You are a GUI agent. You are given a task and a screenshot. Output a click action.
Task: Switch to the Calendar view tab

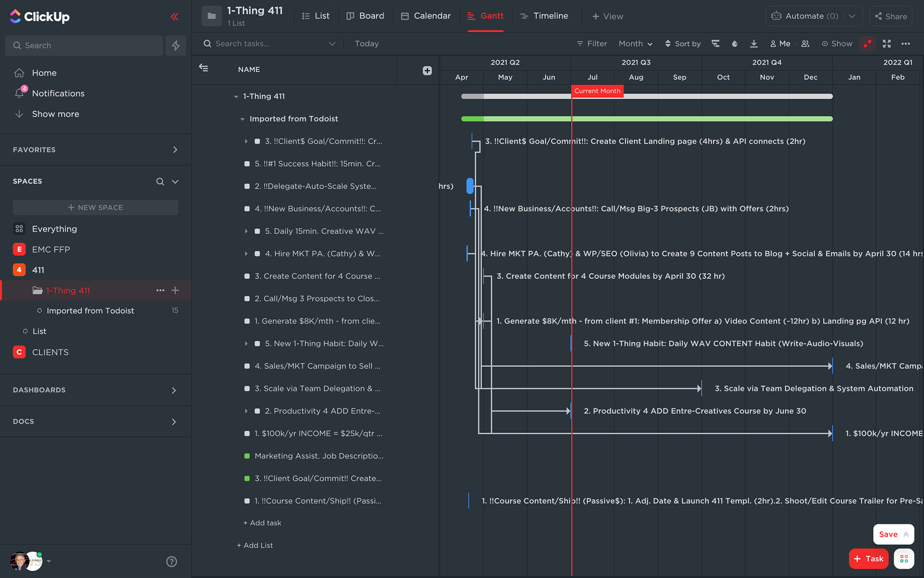tap(425, 16)
